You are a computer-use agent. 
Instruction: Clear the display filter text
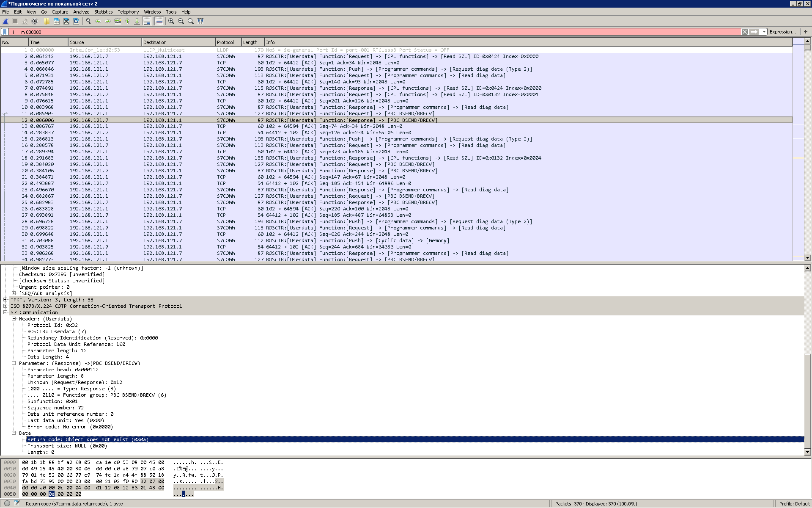(x=745, y=32)
